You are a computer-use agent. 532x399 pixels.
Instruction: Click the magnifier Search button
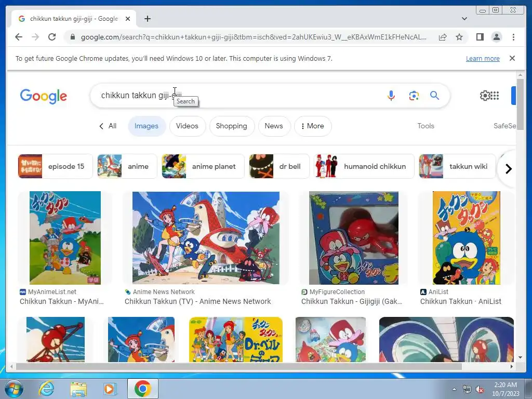coord(435,96)
